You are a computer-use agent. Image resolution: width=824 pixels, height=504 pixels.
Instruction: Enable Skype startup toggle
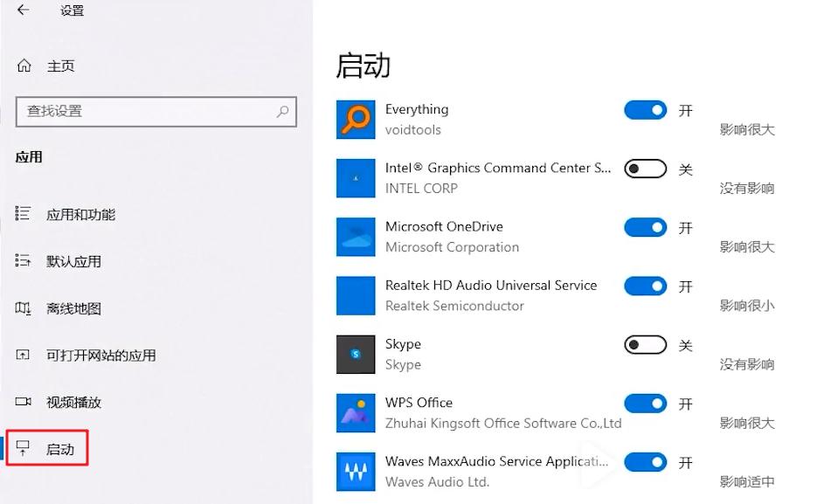(645, 345)
